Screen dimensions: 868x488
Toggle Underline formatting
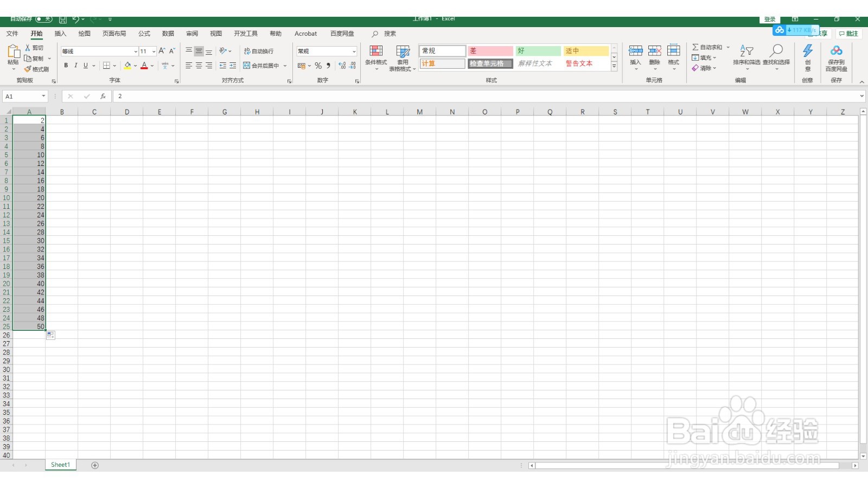click(x=86, y=66)
